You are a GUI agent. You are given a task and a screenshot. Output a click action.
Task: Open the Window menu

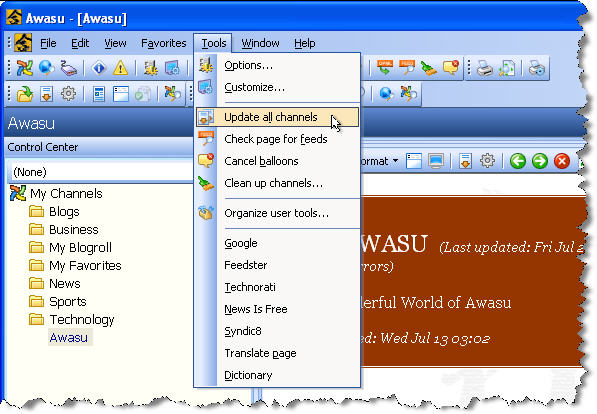click(x=260, y=43)
